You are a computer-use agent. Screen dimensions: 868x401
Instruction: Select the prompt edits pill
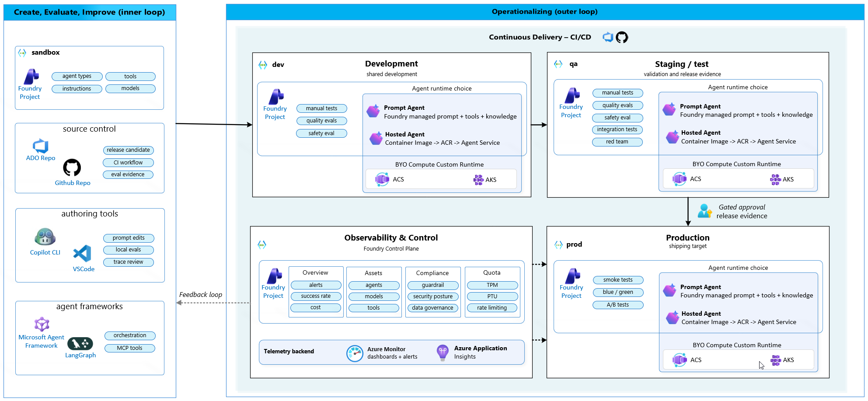click(129, 238)
